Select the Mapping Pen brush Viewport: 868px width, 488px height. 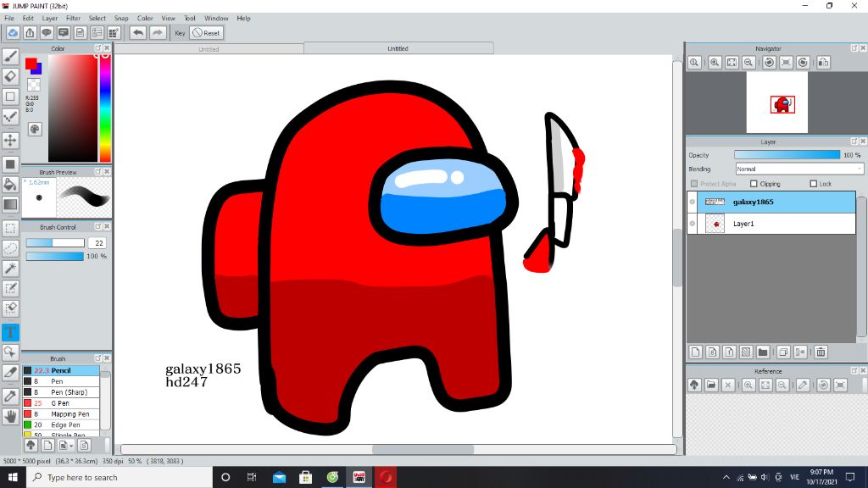[61, 413]
